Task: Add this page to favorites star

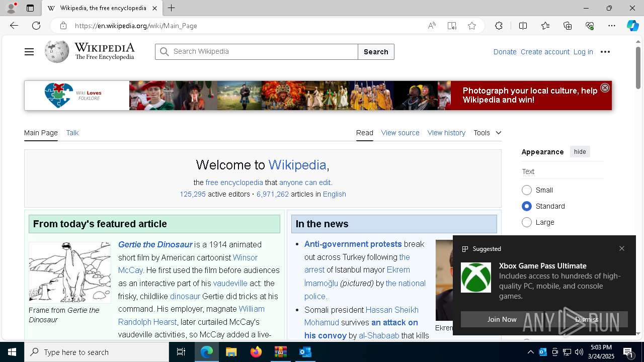Action: (x=472, y=26)
